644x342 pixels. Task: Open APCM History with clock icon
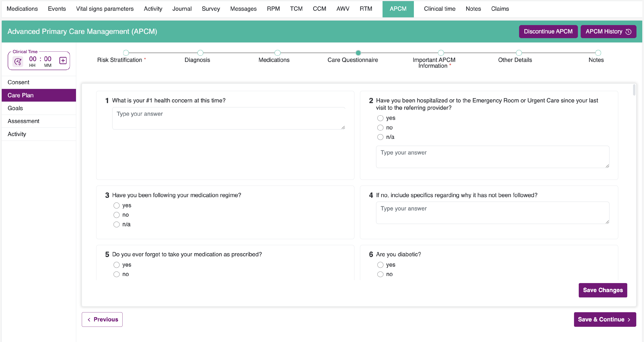(608, 31)
